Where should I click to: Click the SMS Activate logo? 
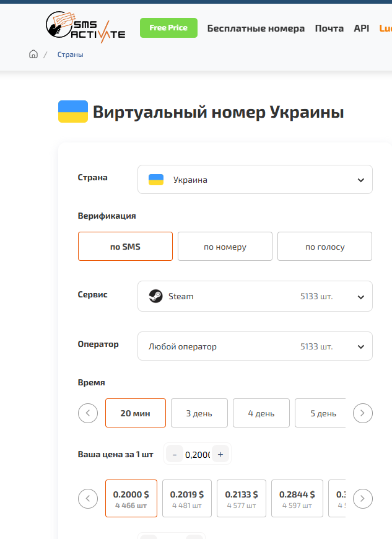click(x=85, y=27)
